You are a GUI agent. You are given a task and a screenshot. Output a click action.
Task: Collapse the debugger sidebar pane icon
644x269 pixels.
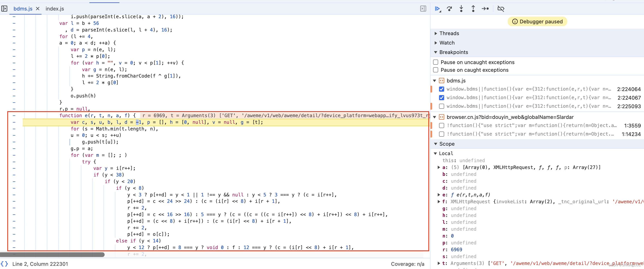[423, 9]
